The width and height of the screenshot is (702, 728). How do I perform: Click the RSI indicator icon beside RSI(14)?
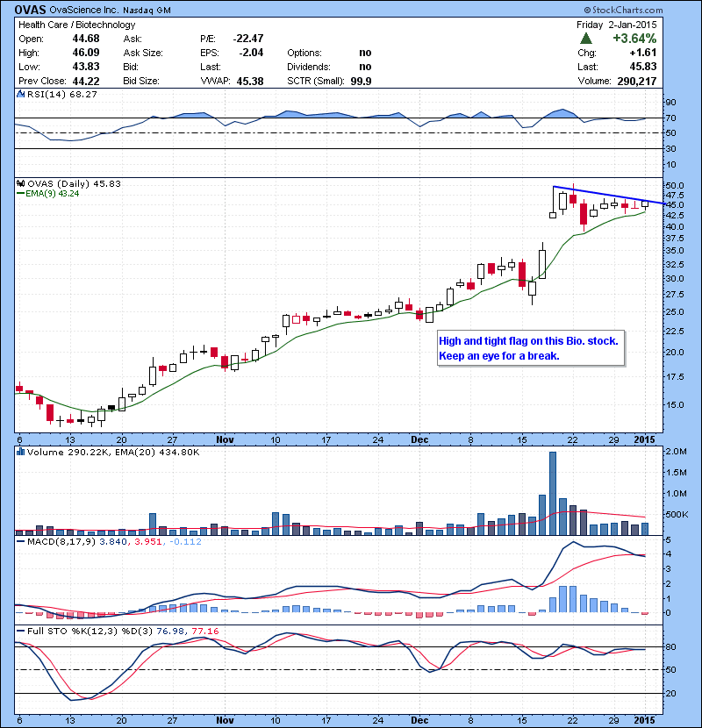pos(20,94)
